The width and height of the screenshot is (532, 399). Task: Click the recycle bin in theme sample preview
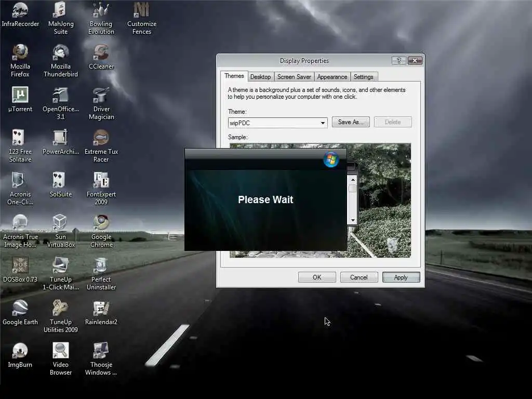(393, 245)
